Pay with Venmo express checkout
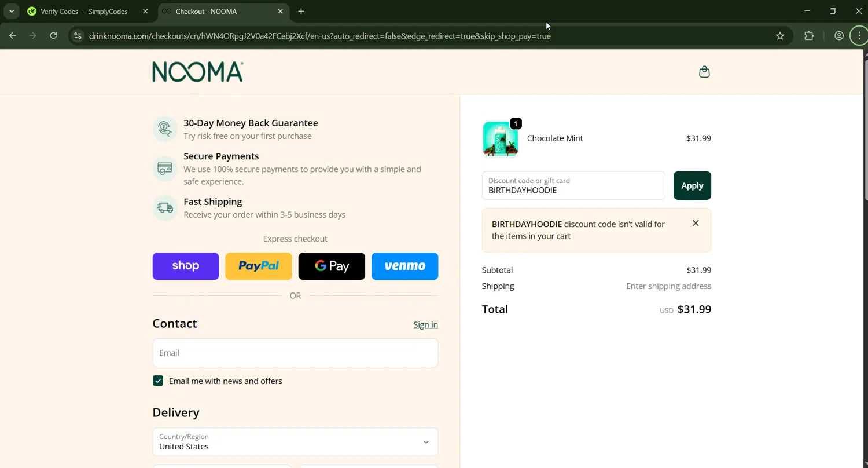 [404, 266]
